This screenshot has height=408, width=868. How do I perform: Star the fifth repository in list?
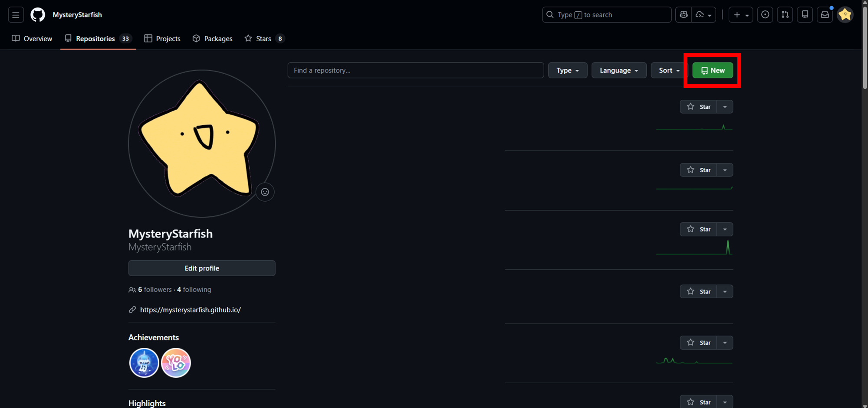pyautogui.click(x=698, y=343)
